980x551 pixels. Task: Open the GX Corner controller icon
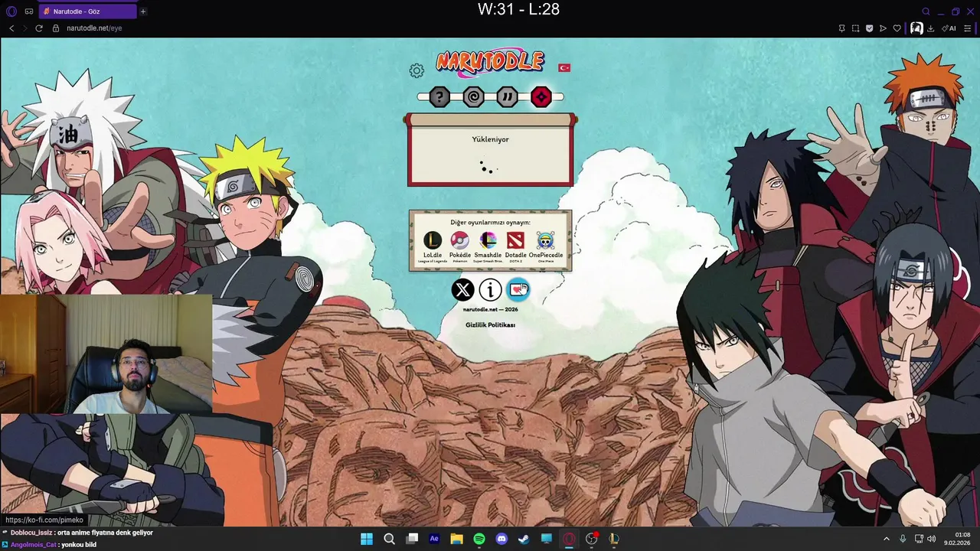click(x=29, y=11)
